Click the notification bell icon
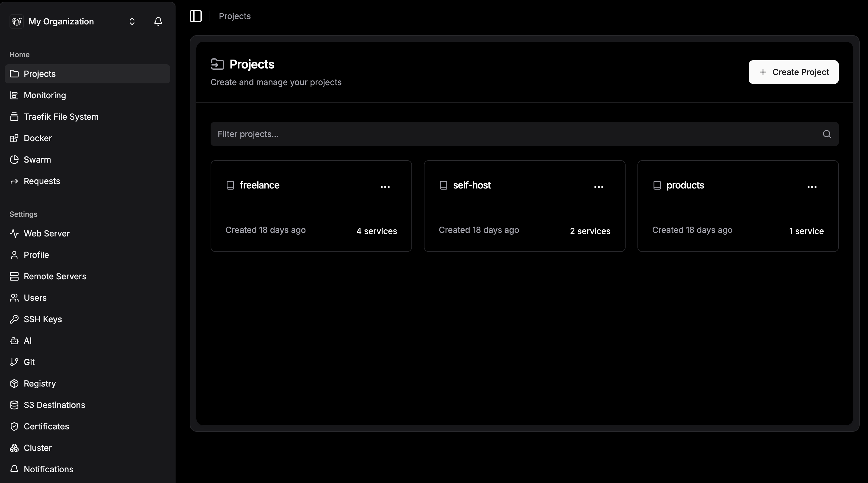The image size is (868, 483). (x=158, y=21)
